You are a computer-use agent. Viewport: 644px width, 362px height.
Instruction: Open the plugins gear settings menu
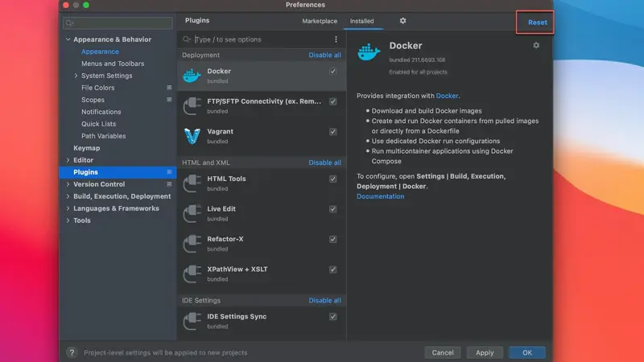pos(403,21)
